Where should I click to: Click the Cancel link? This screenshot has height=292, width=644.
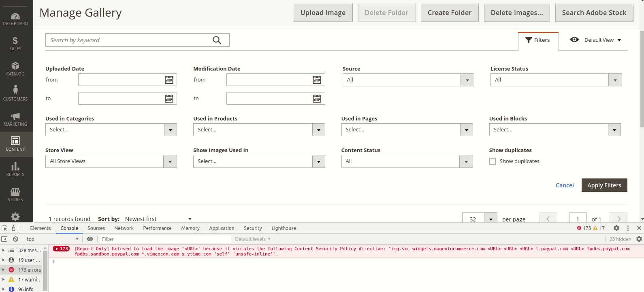565,185
